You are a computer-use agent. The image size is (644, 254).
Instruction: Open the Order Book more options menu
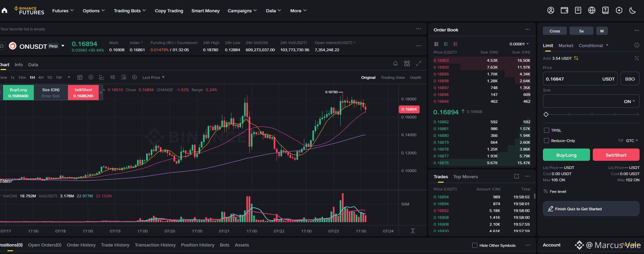[528, 30]
